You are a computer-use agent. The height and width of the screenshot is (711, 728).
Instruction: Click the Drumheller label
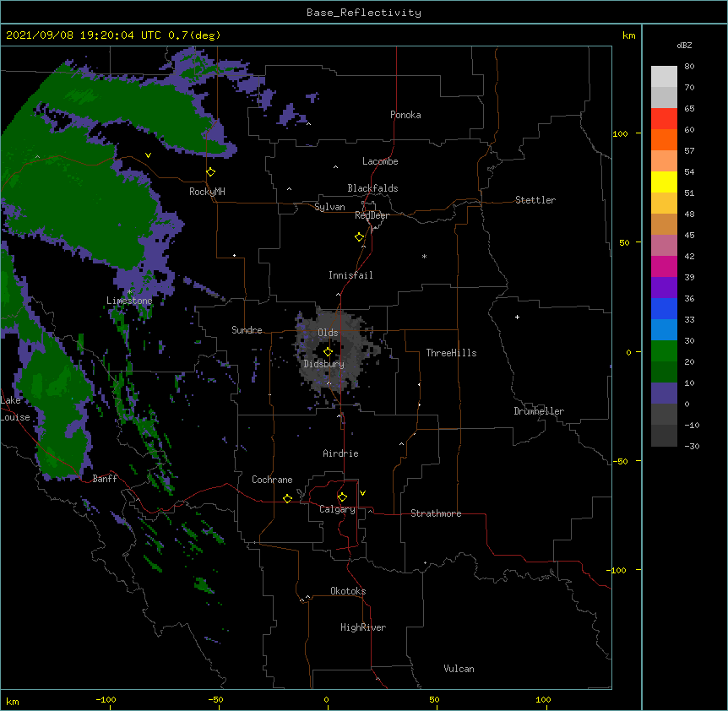click(539, 411)
